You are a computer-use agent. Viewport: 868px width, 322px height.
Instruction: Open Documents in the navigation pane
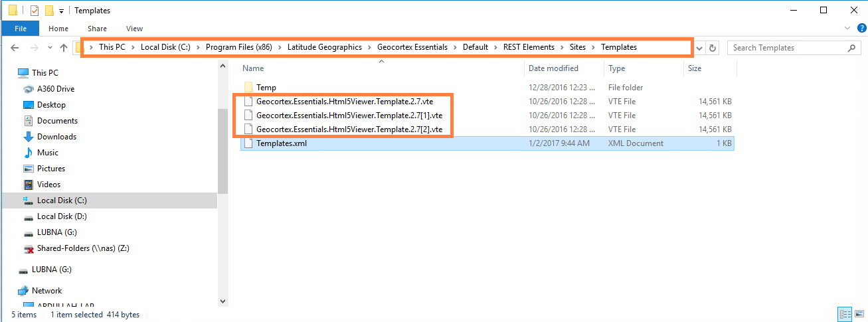pos(57,121)
